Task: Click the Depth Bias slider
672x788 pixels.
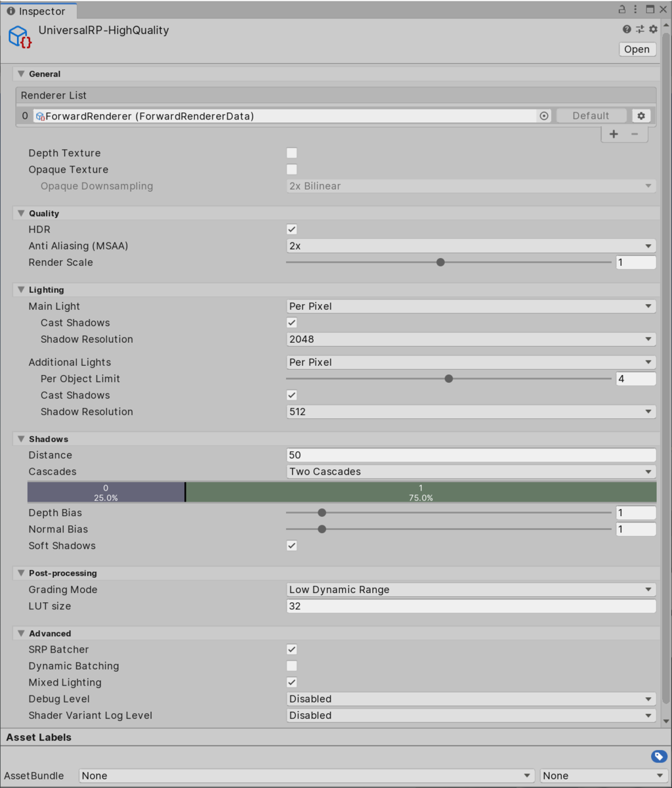Action: click(449, 513)
